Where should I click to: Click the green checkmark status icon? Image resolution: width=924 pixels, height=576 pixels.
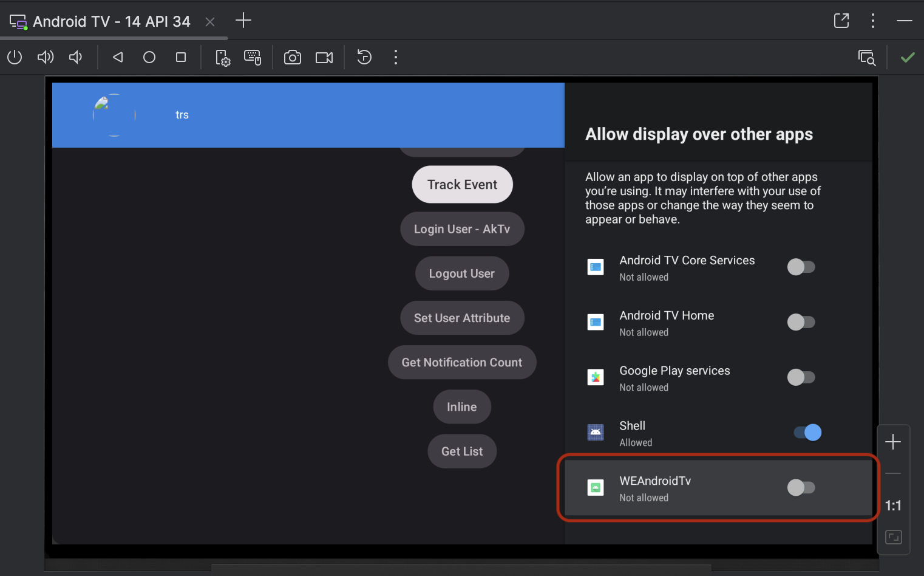tap(908, 58)
